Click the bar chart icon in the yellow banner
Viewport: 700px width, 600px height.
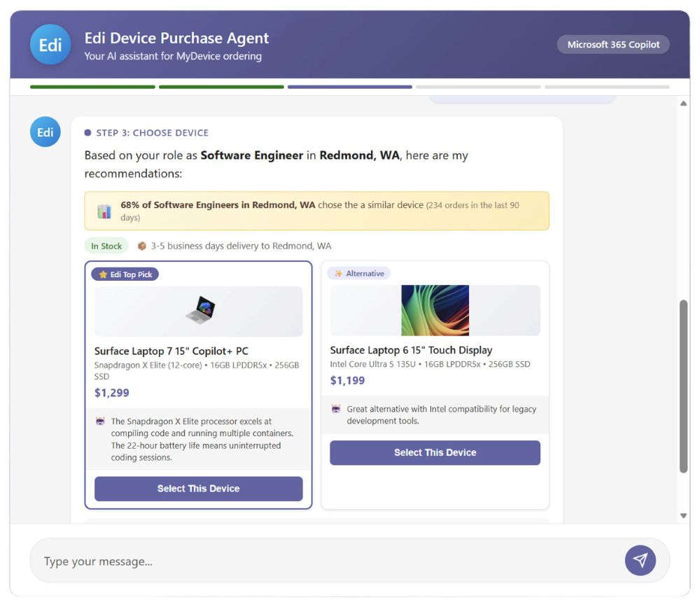[104, 211]
